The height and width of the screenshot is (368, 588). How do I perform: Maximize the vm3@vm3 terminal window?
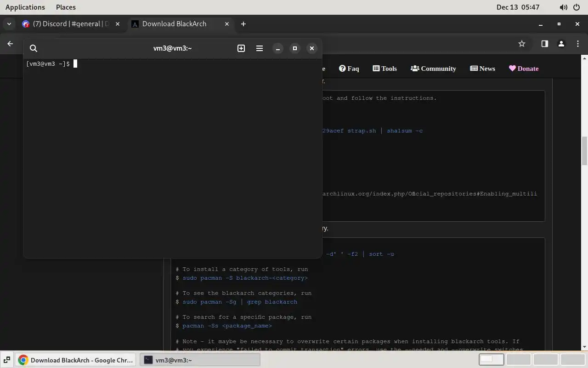pos(295,48)
